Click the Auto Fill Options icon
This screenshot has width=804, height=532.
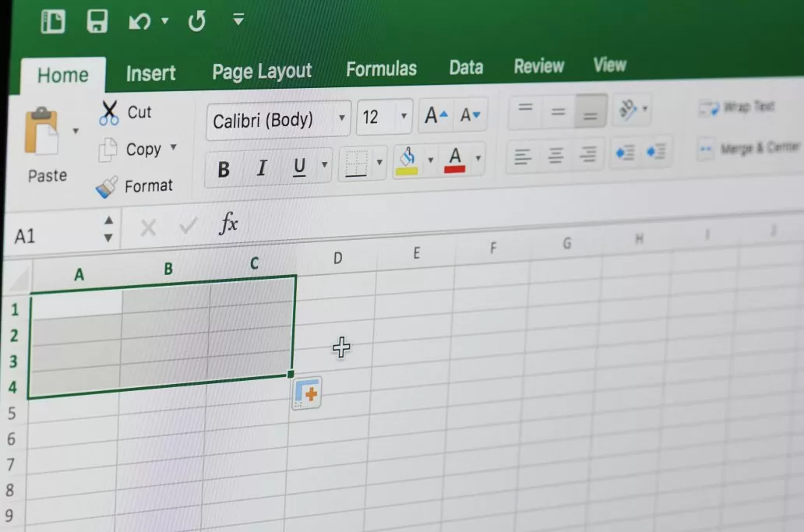[307, 394]
